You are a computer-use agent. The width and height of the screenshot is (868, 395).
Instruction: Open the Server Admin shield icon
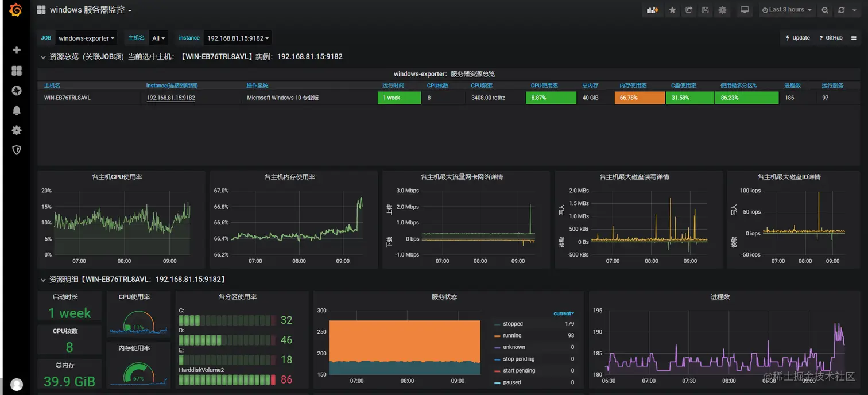(x=17, y=150)
